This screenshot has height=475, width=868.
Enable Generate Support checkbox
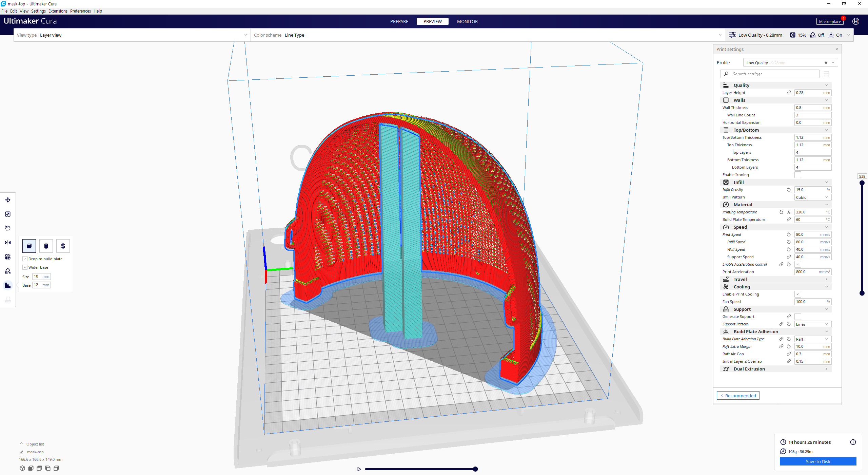798,317
